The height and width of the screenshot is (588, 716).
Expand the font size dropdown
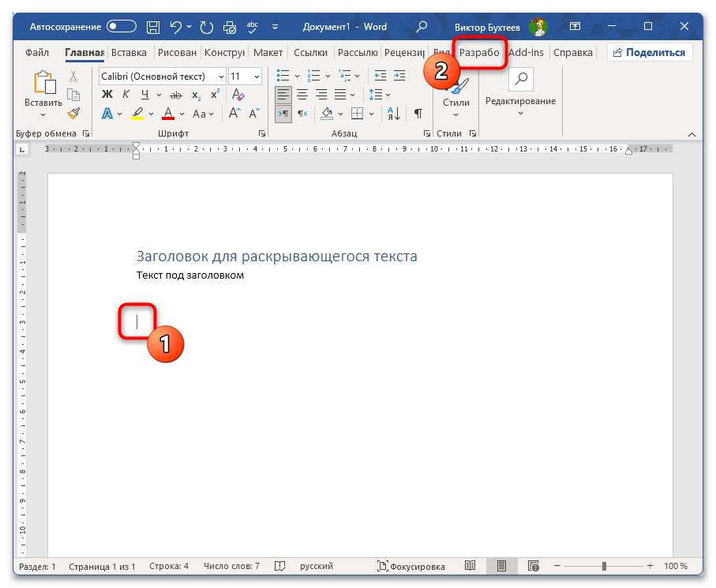(256, 77)
